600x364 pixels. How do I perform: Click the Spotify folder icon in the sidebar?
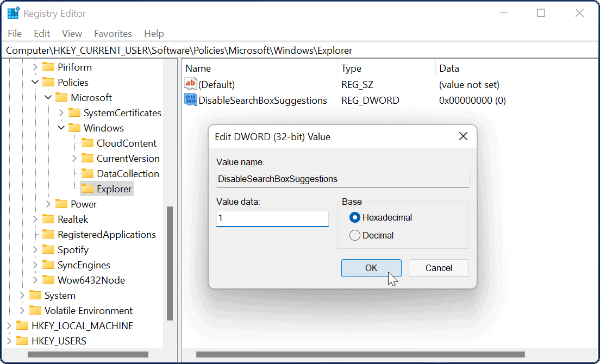[49, 249]
